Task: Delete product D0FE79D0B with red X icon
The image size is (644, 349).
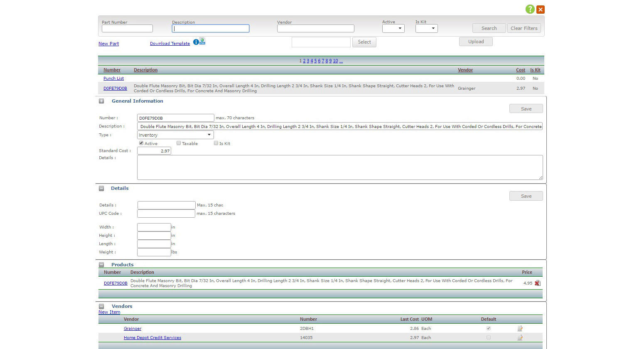Action: (x=537, y=283)
